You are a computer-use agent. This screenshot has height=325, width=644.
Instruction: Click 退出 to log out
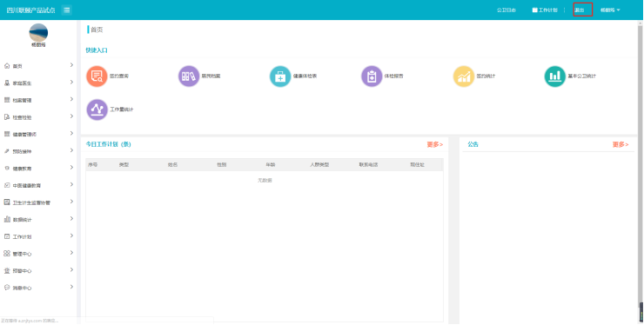pos(579,10)
